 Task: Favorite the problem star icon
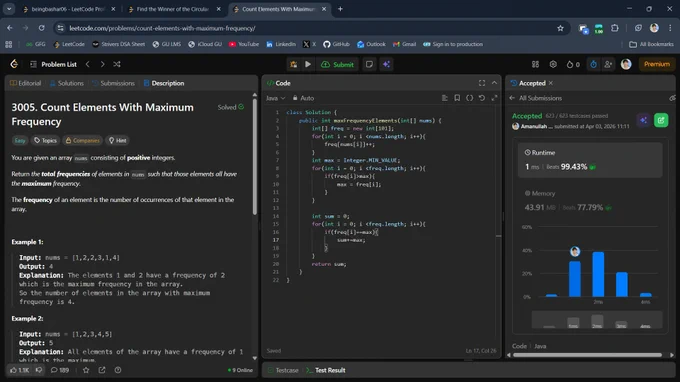86,370
